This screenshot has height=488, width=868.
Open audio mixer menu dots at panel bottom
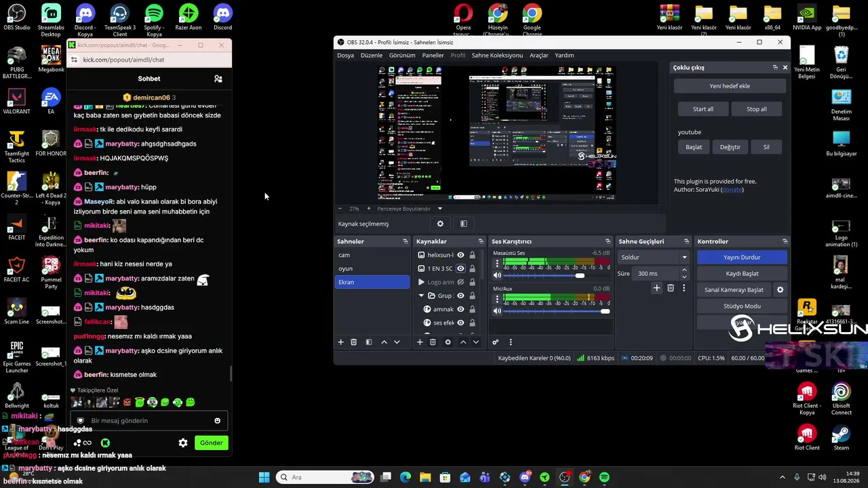tap(511, 342)
